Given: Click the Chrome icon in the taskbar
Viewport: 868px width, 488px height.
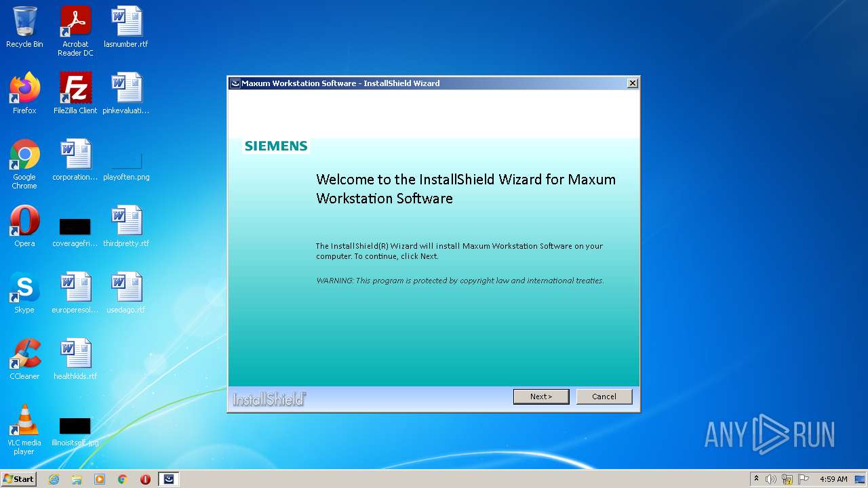Looking at the screenshot, I should coord(123,479).
